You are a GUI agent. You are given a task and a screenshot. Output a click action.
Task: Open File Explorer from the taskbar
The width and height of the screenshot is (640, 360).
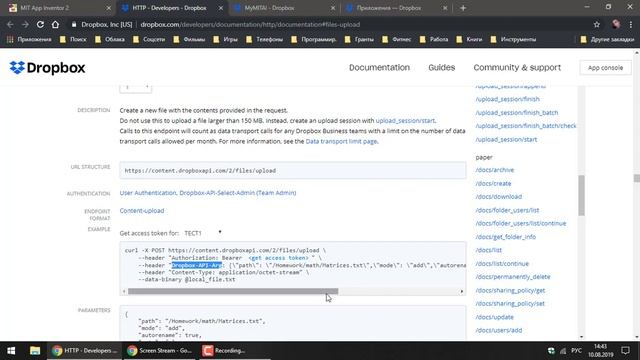click(x=35, y=351)
